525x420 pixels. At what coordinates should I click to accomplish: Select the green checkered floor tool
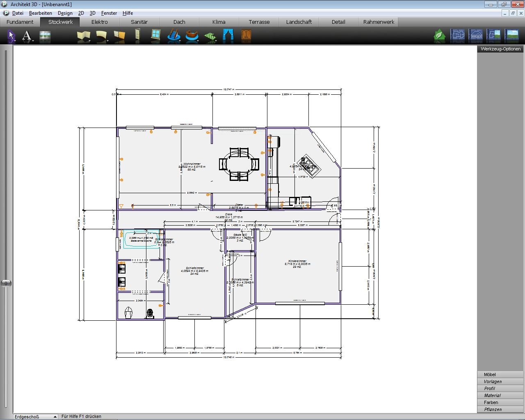point(210,37)
